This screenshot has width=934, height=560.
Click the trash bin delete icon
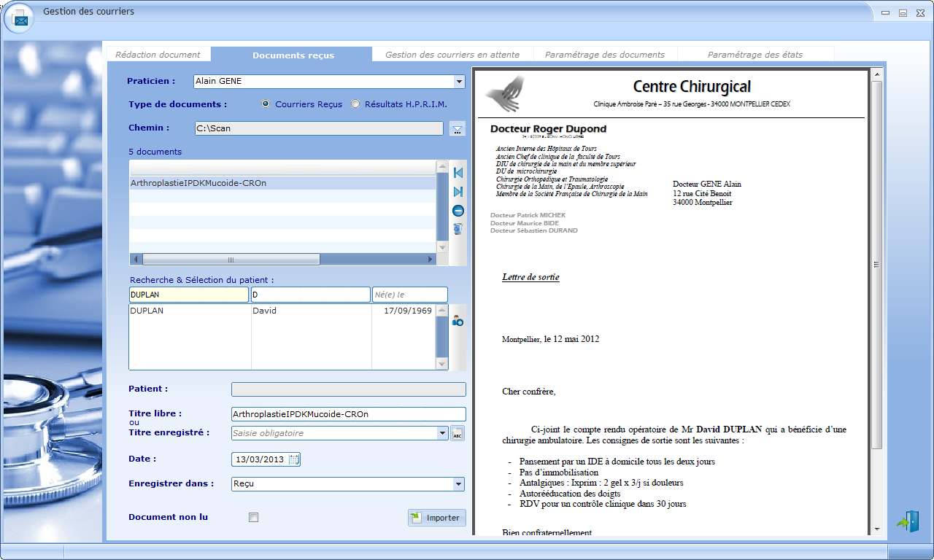click(458, 229)
